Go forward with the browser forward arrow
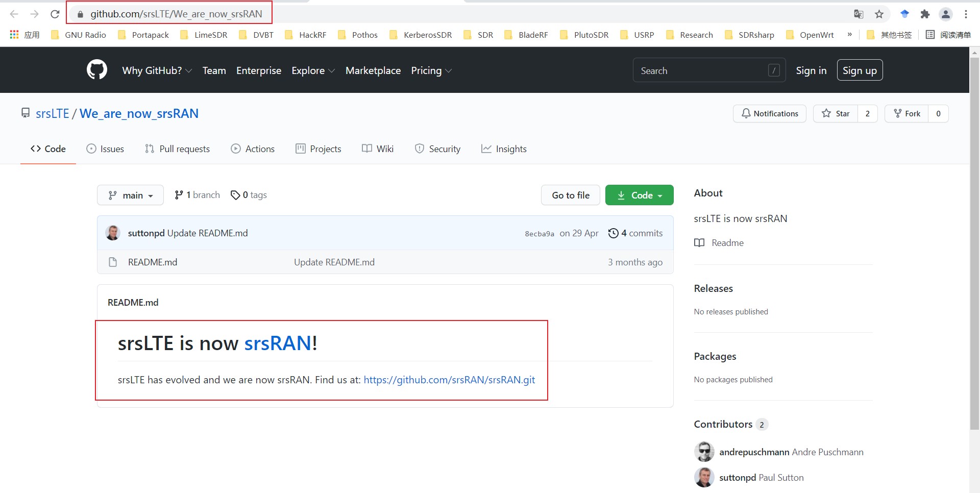This screenshot has width=980, height=493. coord(34,14)
